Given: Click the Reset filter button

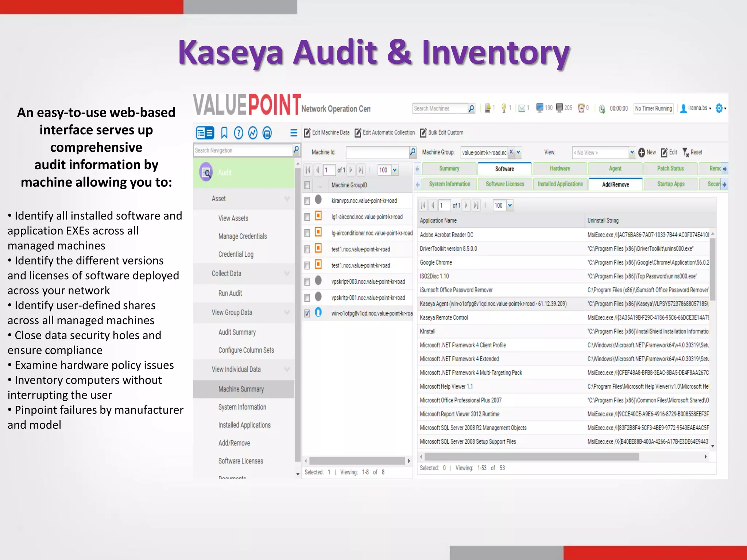Looking at the screenshot, I should [x=692, y=152].
